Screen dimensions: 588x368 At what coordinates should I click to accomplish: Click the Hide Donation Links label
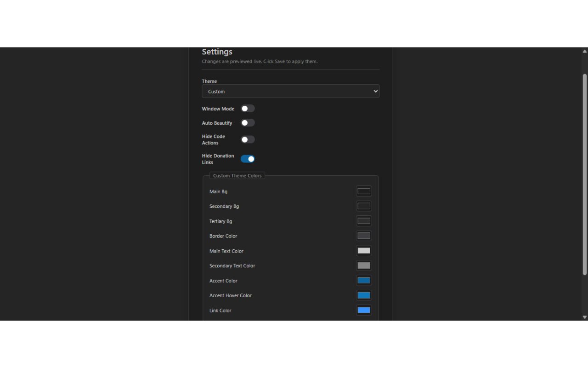tap(218, 159)
